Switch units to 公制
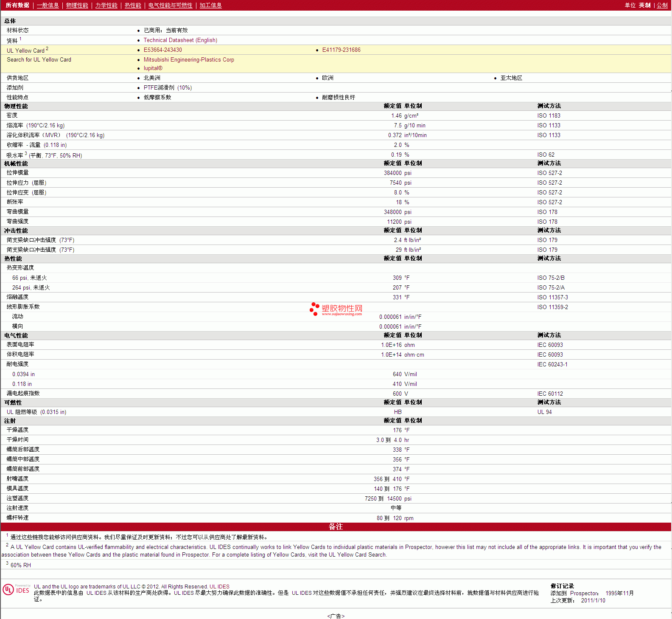The width and height of the screenshot is (672, 619). pyautogui.click(x=662, y=5)
